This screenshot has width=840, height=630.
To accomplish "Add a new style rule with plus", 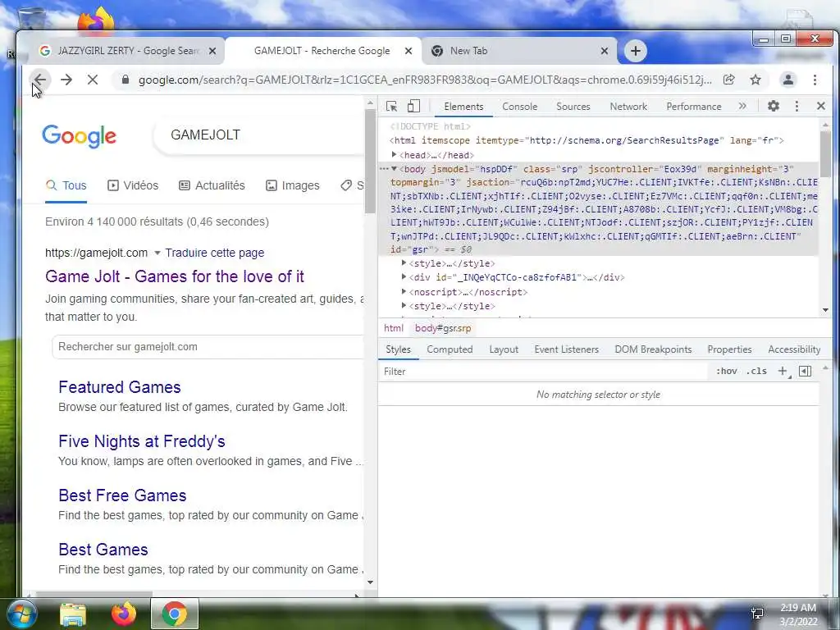I will pos(783,372).
